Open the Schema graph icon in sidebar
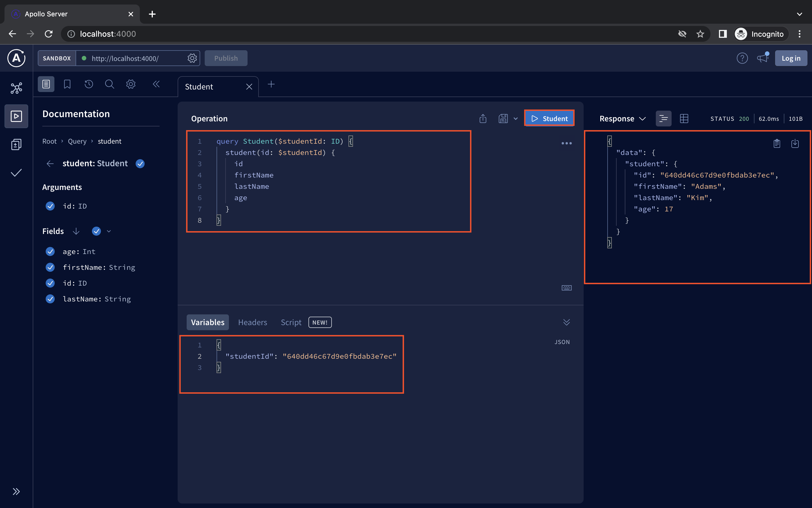 (x=16, y=88)
